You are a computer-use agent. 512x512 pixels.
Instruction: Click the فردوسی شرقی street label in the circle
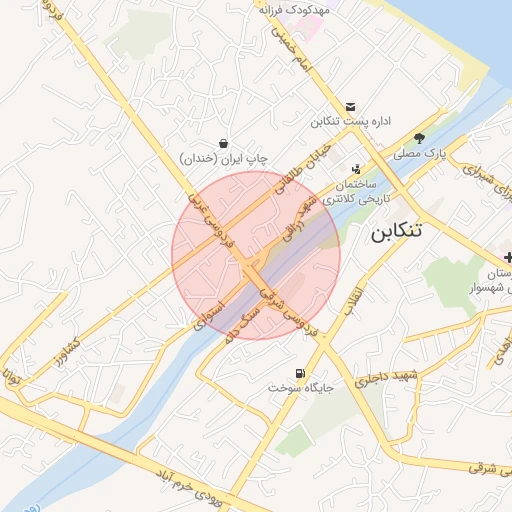pyautogui.click(x=289, y=312)
